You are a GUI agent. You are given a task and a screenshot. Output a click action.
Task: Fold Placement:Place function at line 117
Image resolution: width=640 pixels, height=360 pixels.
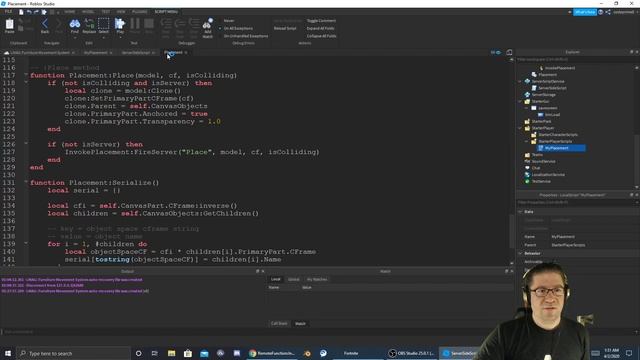tap(26, 75)
